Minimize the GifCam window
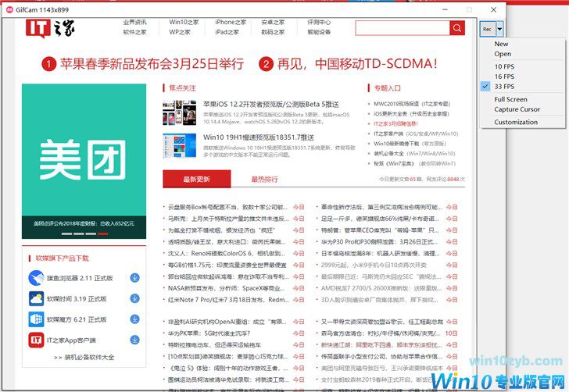 [445, 10]
